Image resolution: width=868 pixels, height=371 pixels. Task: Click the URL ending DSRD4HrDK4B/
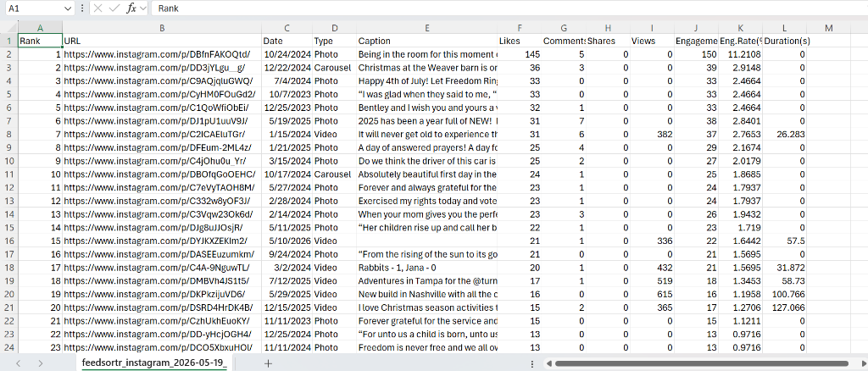pyautogui.click(x=162, y=307)
